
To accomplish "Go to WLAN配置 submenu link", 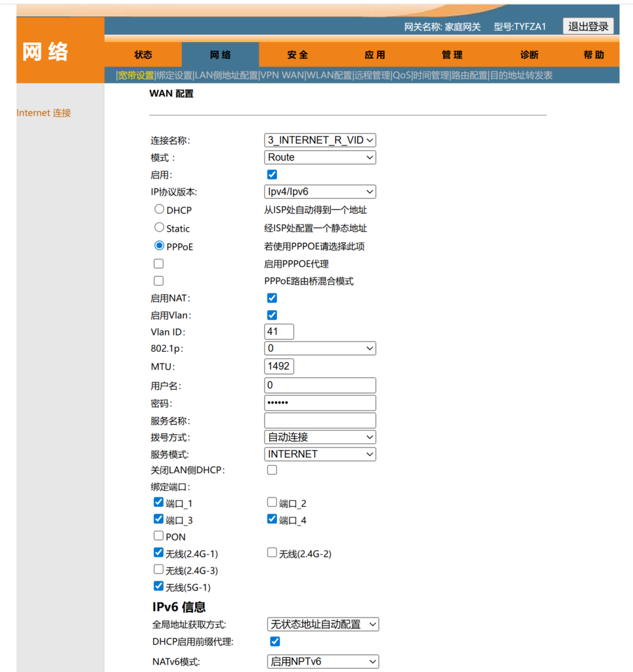I will pos(330,75).
